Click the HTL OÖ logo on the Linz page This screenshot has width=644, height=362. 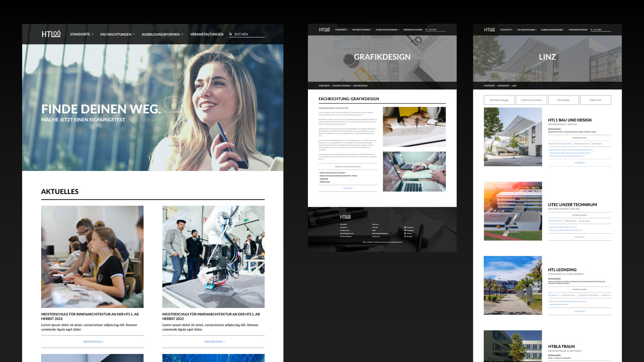point(489,29)
